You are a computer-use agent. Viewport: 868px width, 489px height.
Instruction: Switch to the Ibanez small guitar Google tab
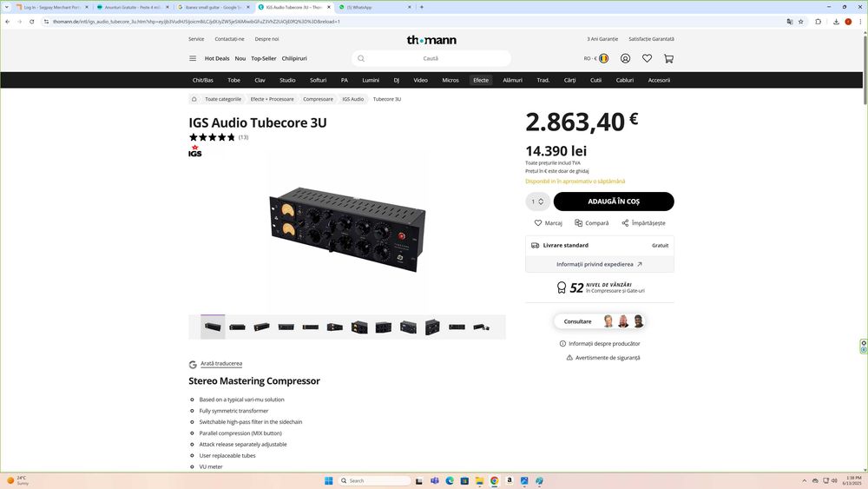pos(214,7)
